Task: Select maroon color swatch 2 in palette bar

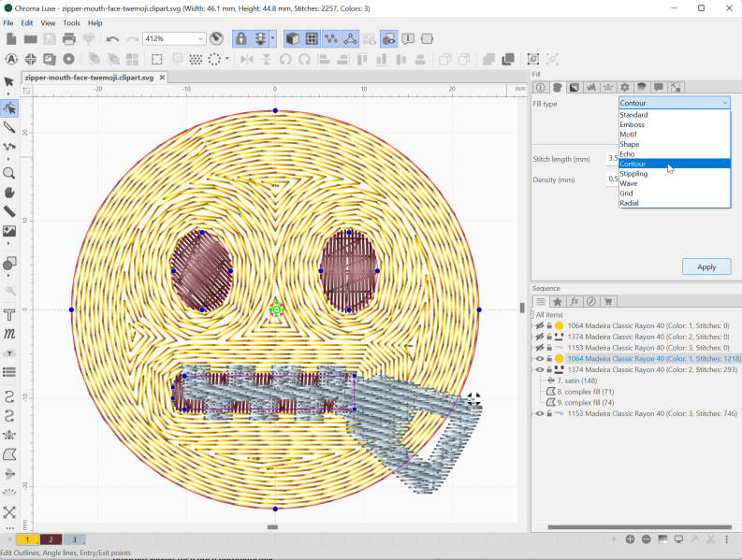Action: 51,539
